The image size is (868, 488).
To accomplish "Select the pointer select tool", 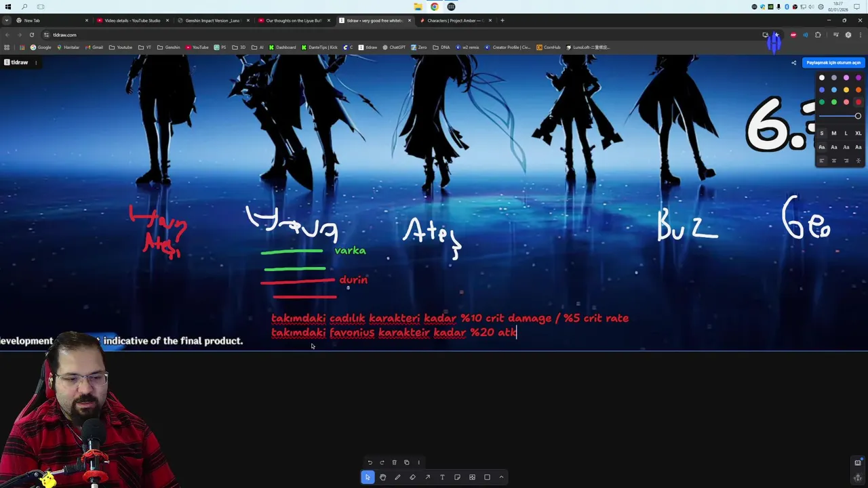I will click(368, 477).
